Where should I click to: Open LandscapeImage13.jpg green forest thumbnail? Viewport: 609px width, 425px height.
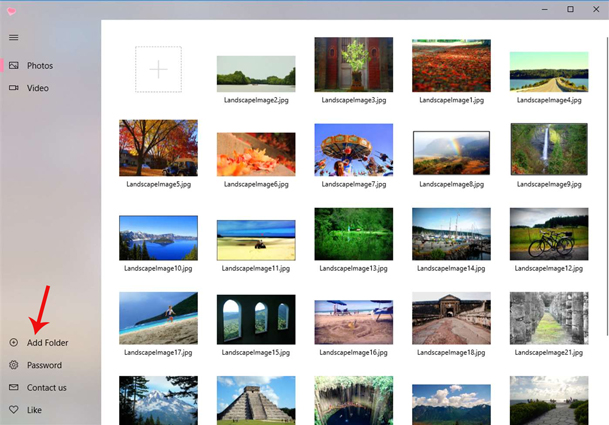[353, 234]
